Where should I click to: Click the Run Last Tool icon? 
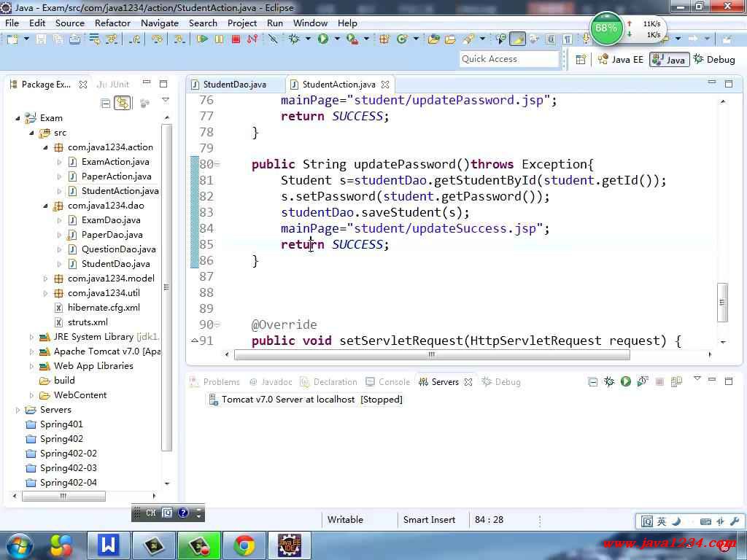[x=352, y=39]
